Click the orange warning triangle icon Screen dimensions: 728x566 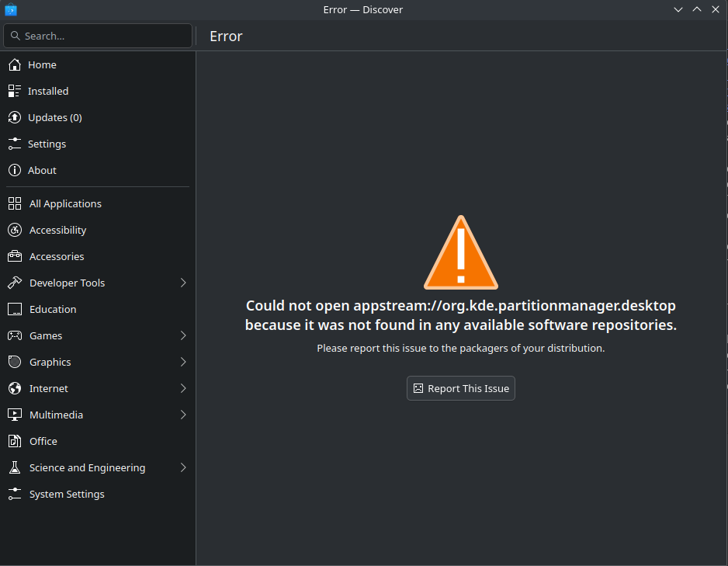click(x=460, y=252)
